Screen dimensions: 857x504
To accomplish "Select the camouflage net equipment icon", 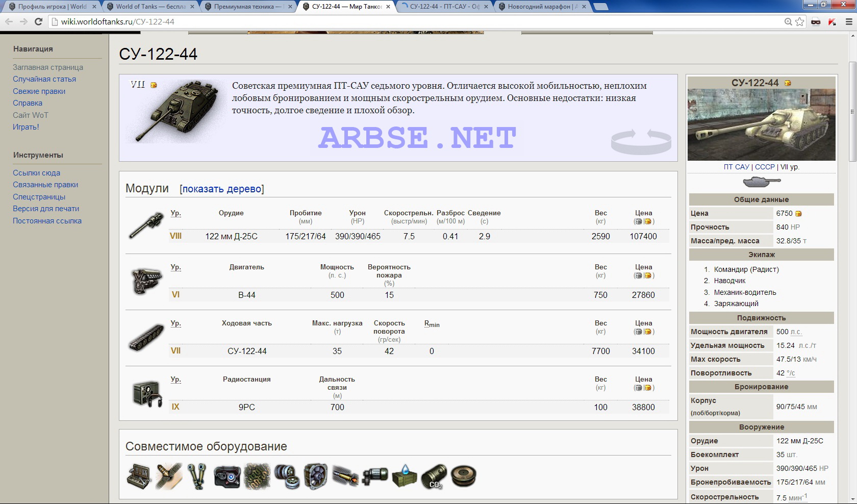I will [x=257, y=476].
